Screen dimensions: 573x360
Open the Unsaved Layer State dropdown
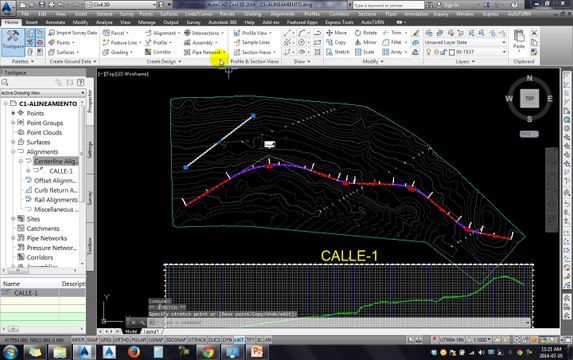tap(465, 42)
